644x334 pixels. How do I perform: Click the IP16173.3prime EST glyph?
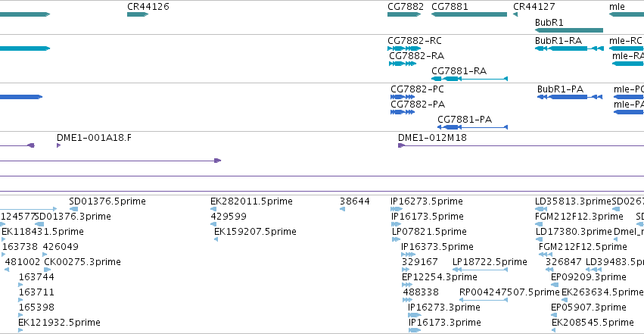[415, 331]
